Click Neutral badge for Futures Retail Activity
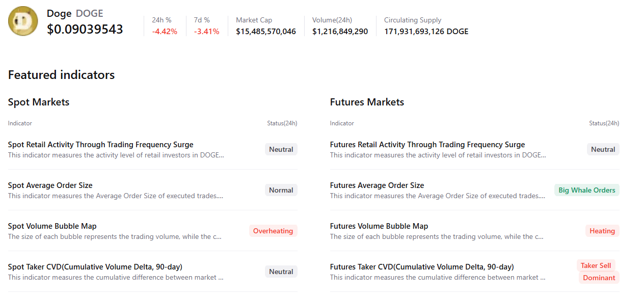This screenshot has width=644, height=297. coord(603,149)
